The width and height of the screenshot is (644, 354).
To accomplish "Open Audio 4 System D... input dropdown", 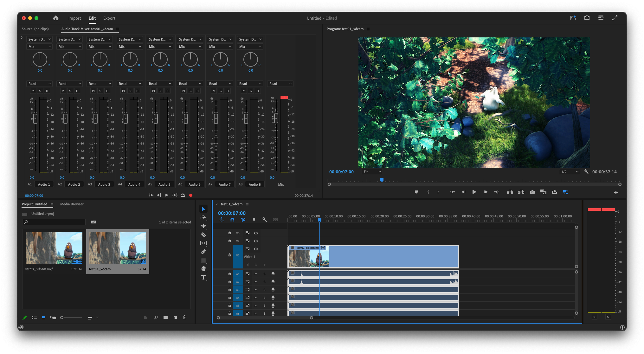I will 130,39.
